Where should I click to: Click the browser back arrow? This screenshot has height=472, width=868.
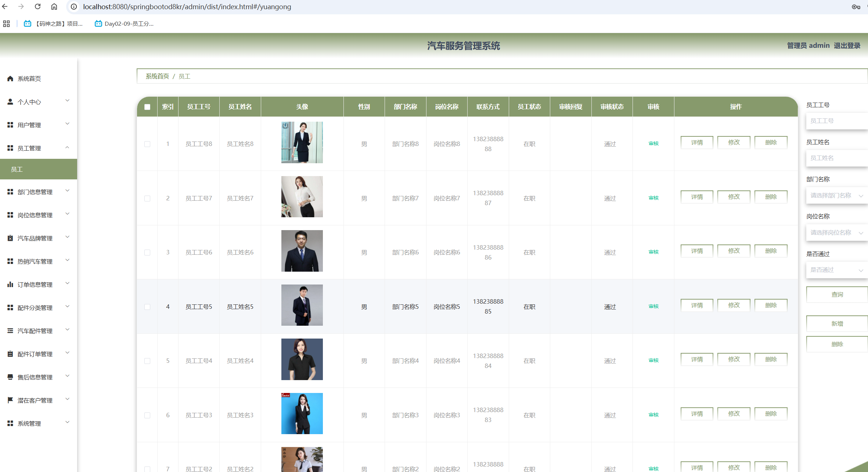point(5,7)
